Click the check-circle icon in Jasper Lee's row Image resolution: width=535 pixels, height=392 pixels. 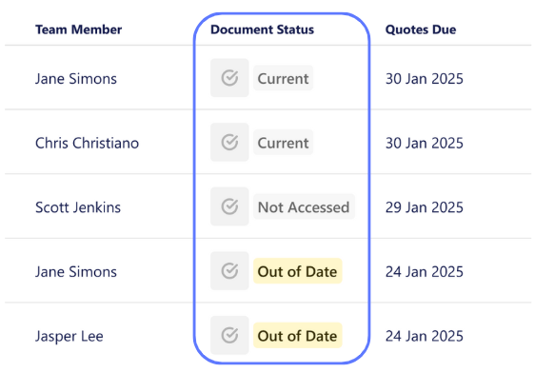coord(229,335)
